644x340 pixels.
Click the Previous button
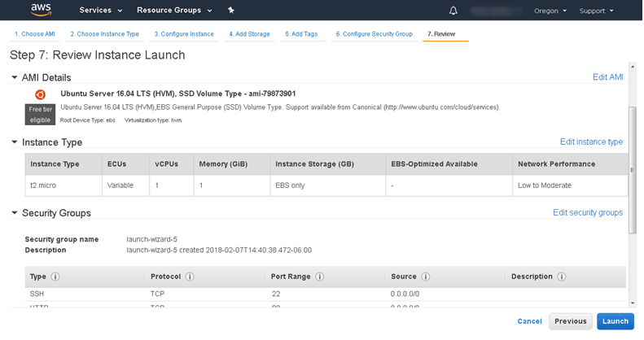571,321
